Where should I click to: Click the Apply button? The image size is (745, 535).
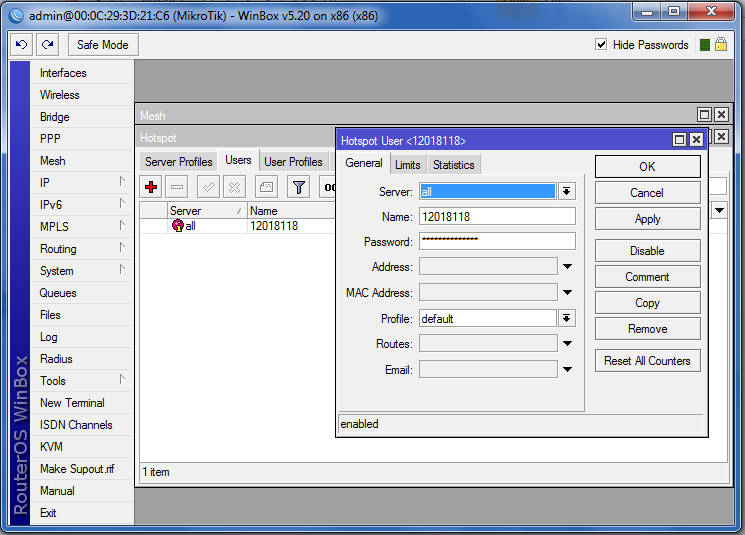[x=648, y=219]
